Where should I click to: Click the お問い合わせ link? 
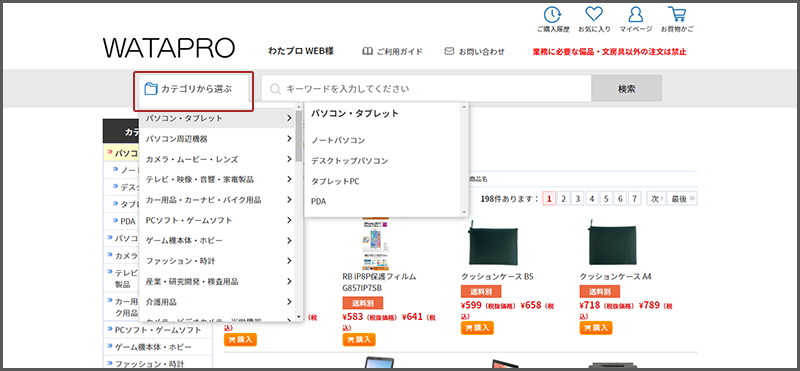(x=482, y=52)
